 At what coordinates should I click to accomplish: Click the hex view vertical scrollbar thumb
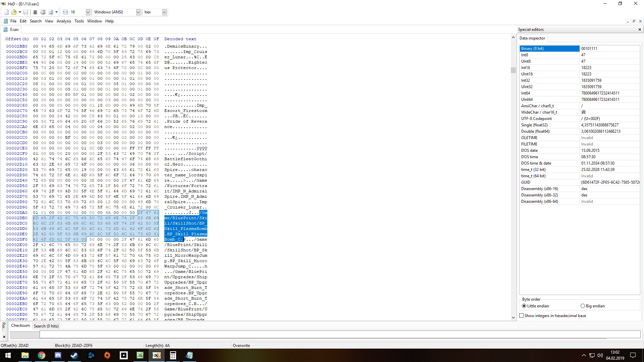coord(513,70)
